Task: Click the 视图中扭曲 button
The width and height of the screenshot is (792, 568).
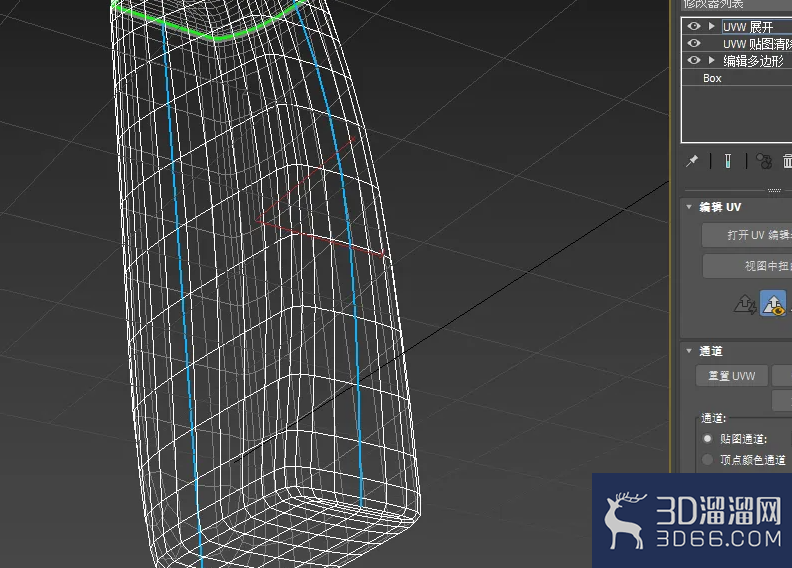Action: coord(748,266)
